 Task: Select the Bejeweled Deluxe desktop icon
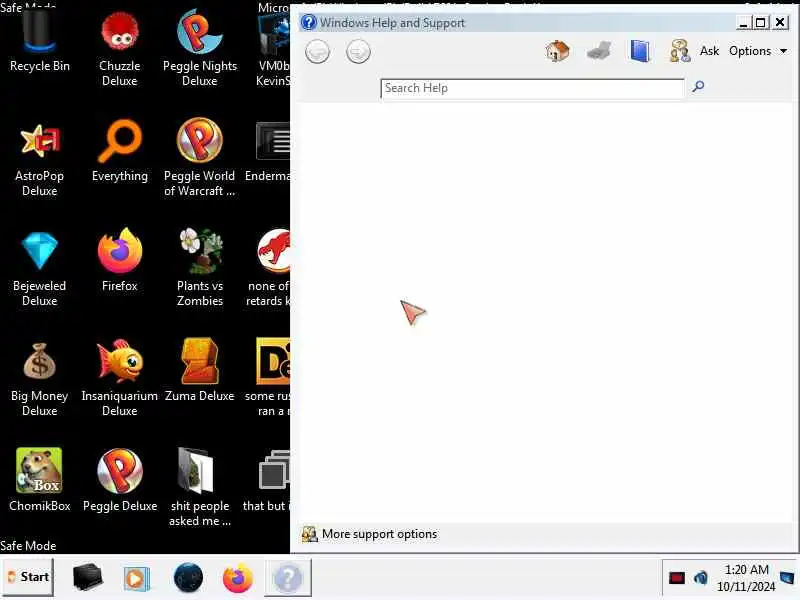39,269
